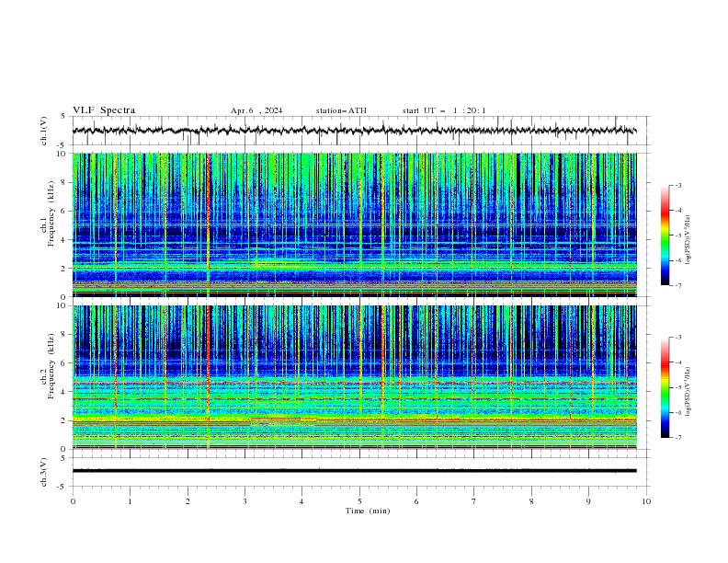
Task: Click time axis tick label '4'
Action: click(301, 501)
